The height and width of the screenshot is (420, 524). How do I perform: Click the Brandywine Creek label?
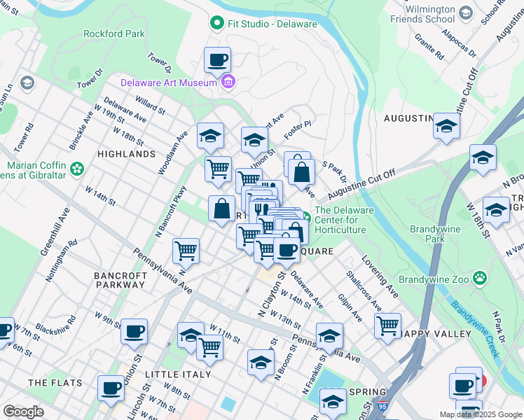click(475, 329)
